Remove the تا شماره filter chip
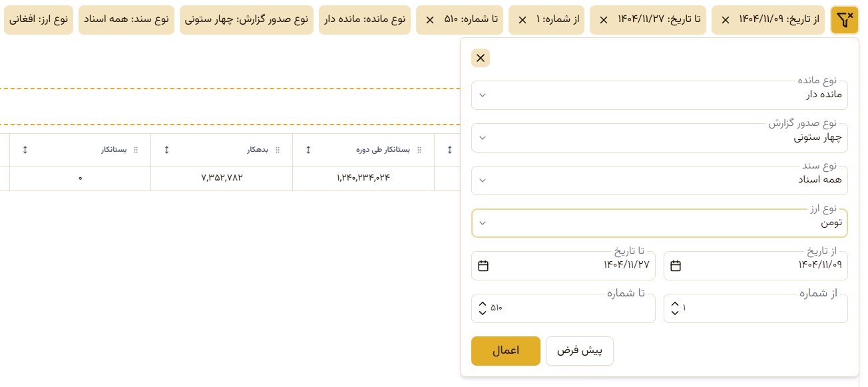Image resolution: width=868 pixels, height=387 pixels. (x=430, y=20)
